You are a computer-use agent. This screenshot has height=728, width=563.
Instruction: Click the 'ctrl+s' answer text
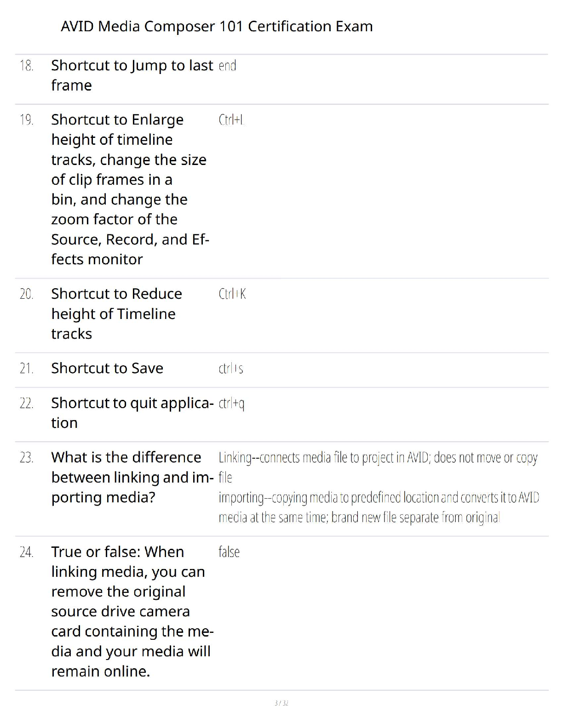tap(231, 369)
